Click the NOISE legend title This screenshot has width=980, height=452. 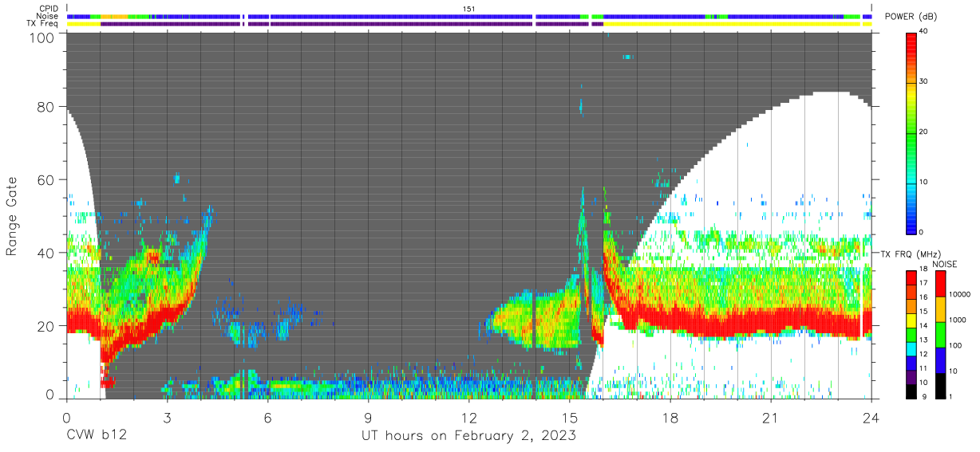945,264
